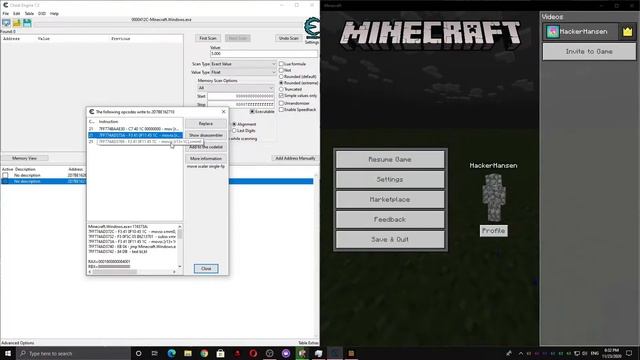640x360 pixels.
Task: Open Microsoft Store from the taskbar
Action: [x=220, y=353]
